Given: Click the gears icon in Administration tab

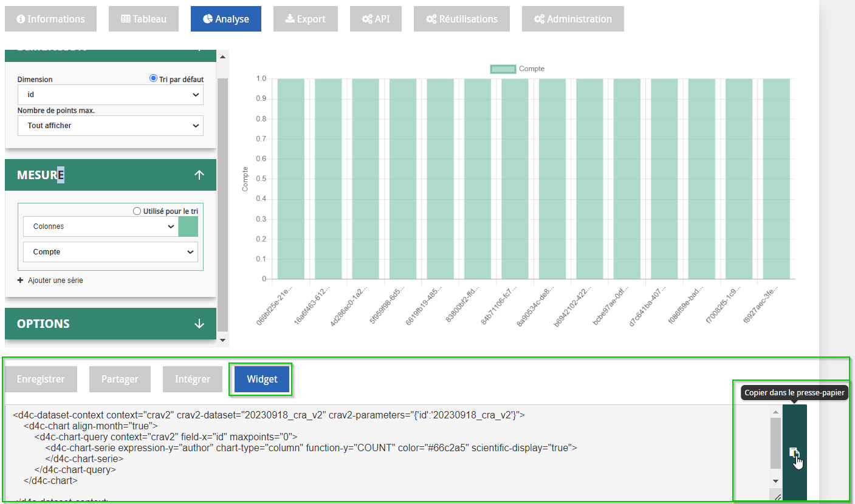Looking at the screenshot, I should (x=540, y=19).
